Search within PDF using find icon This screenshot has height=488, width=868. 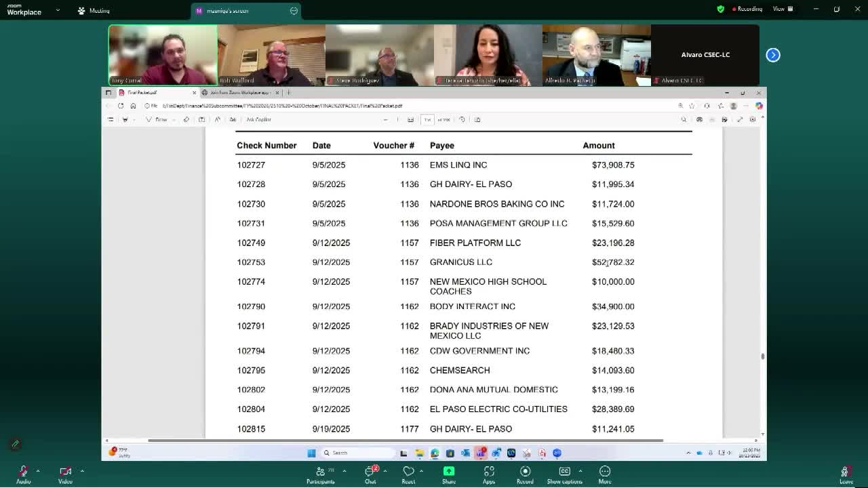click(x=684, y=119)
